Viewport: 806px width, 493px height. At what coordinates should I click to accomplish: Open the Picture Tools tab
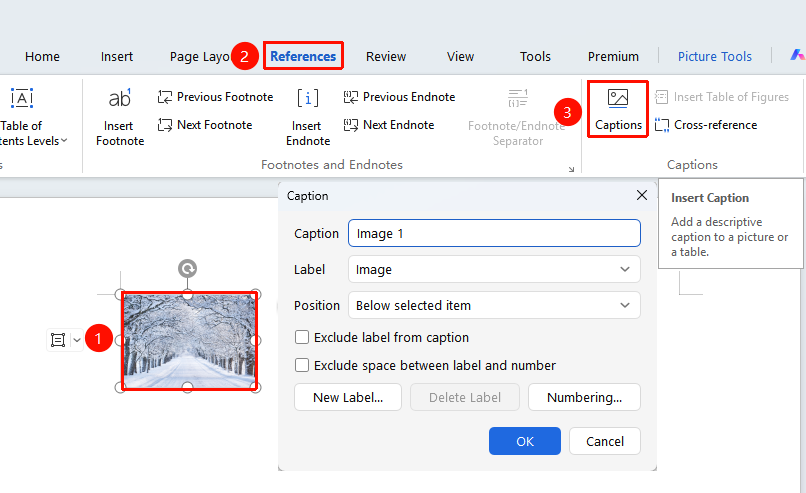(x=715, y=57)
